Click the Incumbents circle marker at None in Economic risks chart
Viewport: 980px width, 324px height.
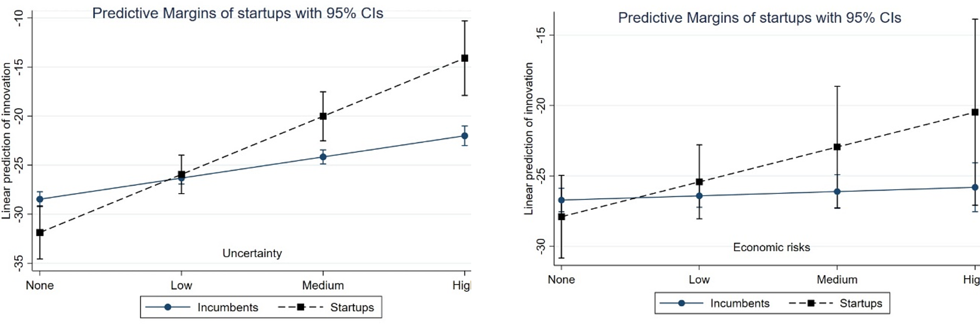coord(561,200)
